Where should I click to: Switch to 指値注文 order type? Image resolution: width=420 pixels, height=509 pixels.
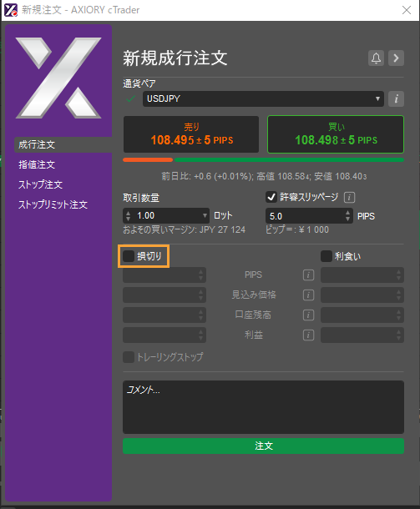pyautogui.click(x=37, y=164)
